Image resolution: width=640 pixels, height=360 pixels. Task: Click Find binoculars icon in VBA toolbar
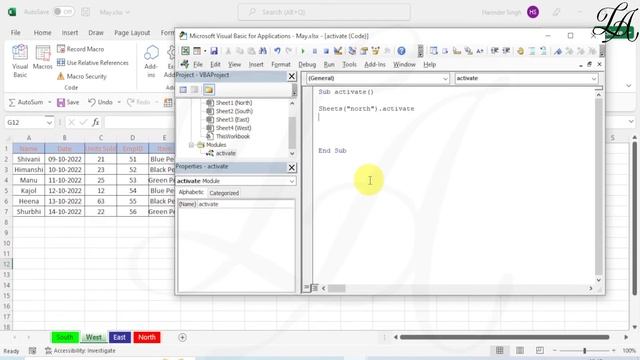263,51
